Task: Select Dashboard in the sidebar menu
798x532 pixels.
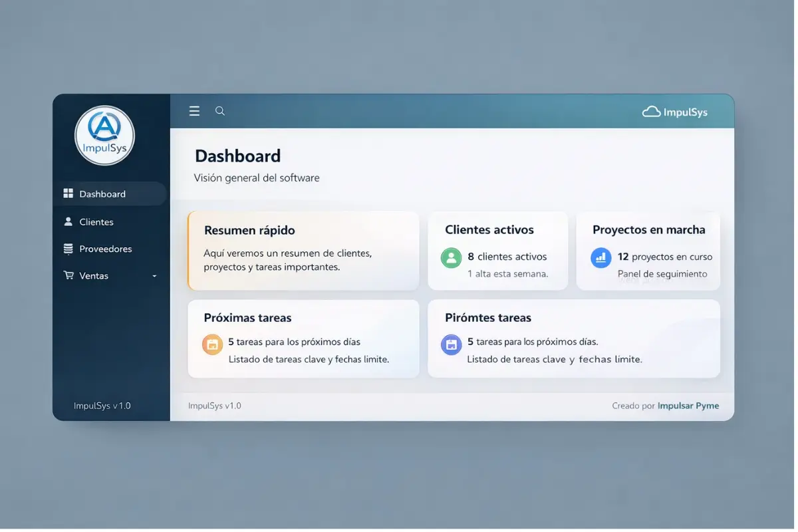Action: point(102,193)
